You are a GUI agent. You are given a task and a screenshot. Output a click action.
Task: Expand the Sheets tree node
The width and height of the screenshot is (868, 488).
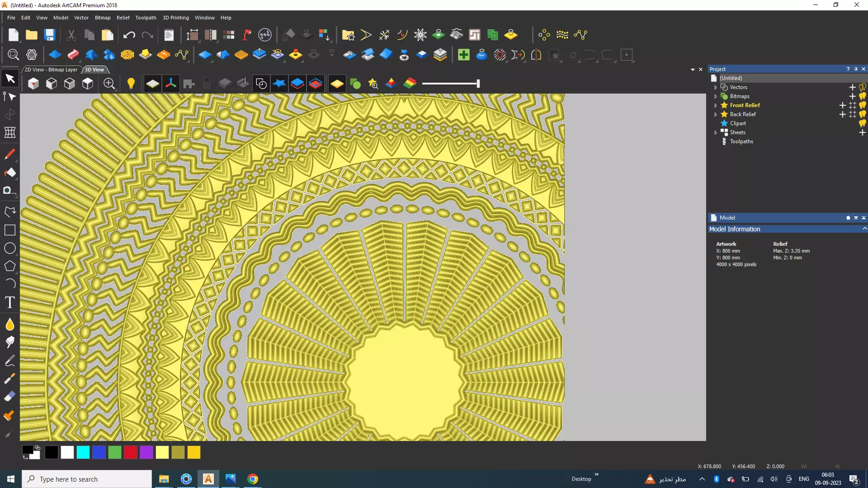tap(716, 132)
